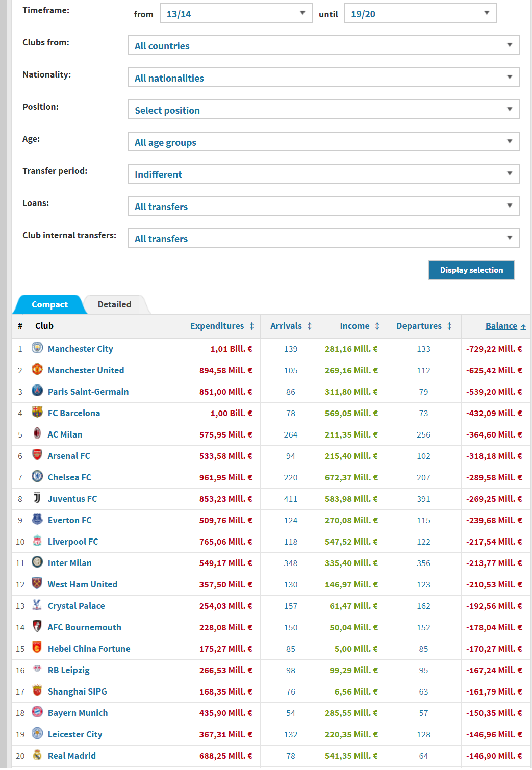Click the Chelsea FC crest icon
The height and width of the screenshot is (770, 532).
37,476
